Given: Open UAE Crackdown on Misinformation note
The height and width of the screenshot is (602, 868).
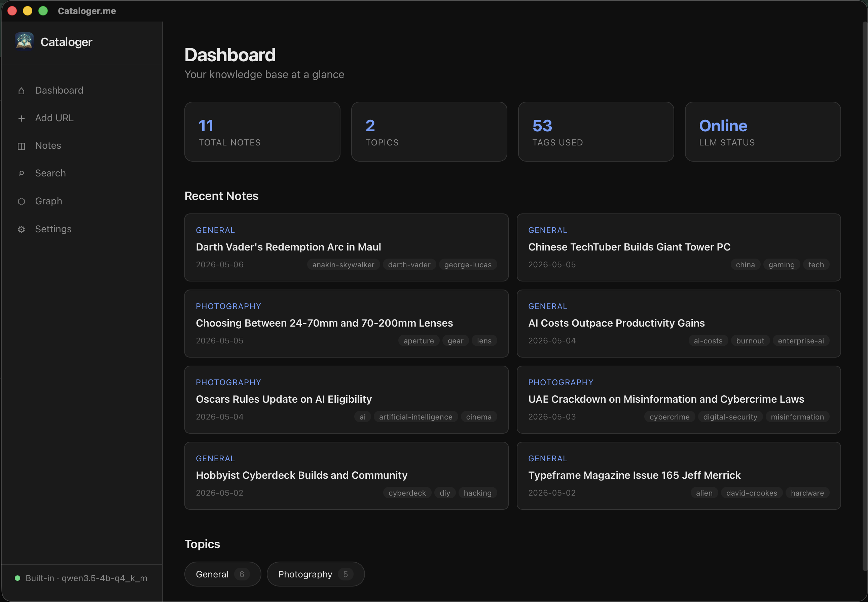Looking at the screenshot, I should tap(679, 400).
